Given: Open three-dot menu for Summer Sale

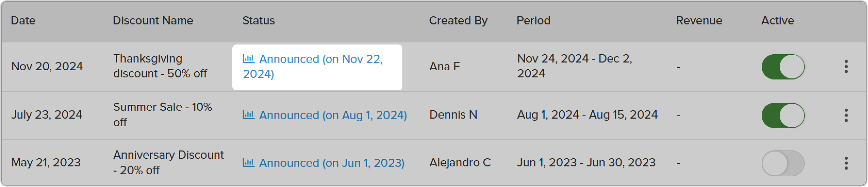Looking at the screenshot, I should [846, 115].
